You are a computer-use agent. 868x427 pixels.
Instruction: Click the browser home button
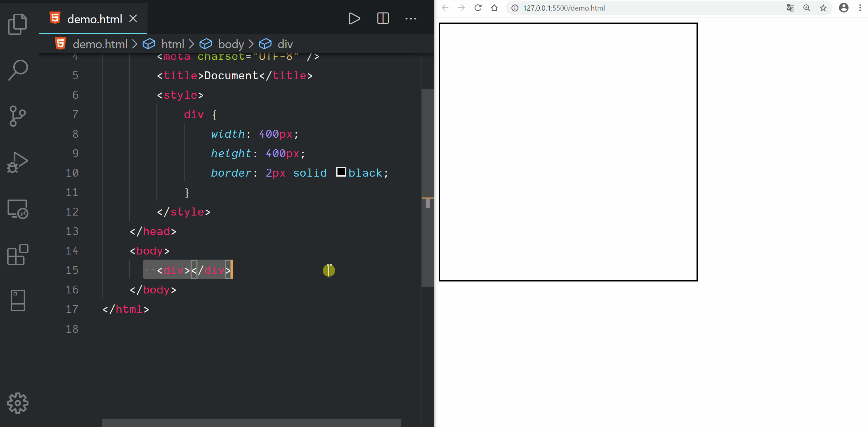494,8
